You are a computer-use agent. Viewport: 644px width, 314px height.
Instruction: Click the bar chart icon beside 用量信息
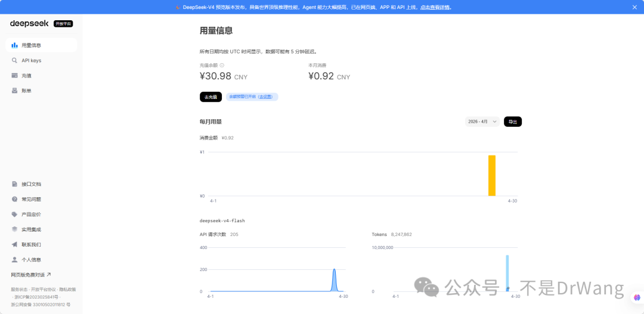(x=14, y=45)
